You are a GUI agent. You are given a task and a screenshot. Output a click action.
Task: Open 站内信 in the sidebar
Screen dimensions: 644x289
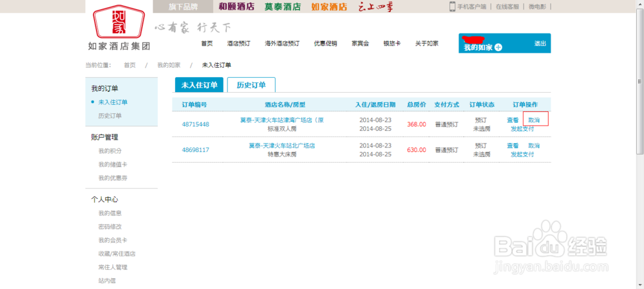[107, 281]
